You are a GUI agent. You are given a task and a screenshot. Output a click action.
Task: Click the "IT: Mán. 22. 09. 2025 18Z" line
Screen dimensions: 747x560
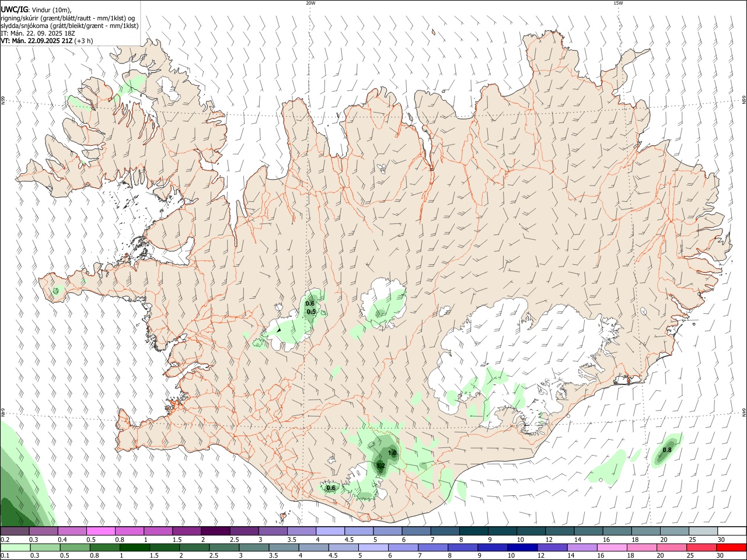pos(38,33)
